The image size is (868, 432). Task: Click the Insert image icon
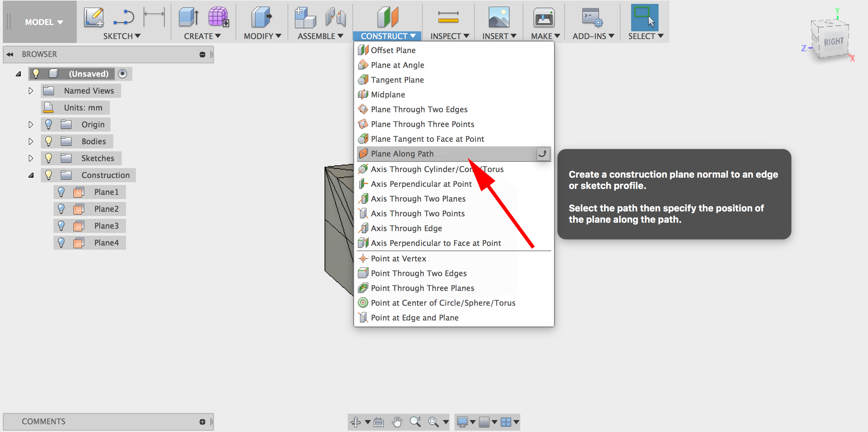pyautogui.click(x=499, y=17)
